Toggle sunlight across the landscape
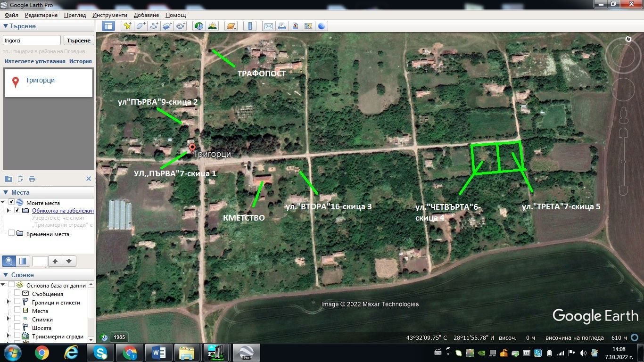 pyautogui.click(x=212, y=26)
